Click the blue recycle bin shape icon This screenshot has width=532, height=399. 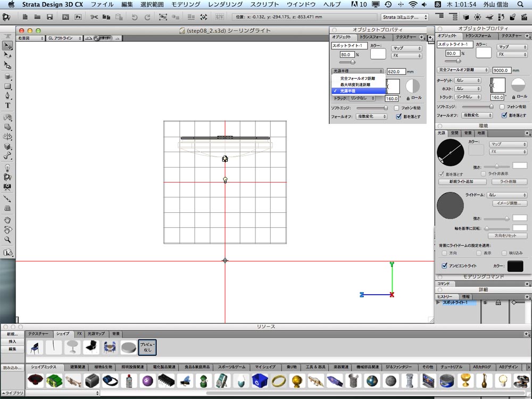(x=260, y=381)
